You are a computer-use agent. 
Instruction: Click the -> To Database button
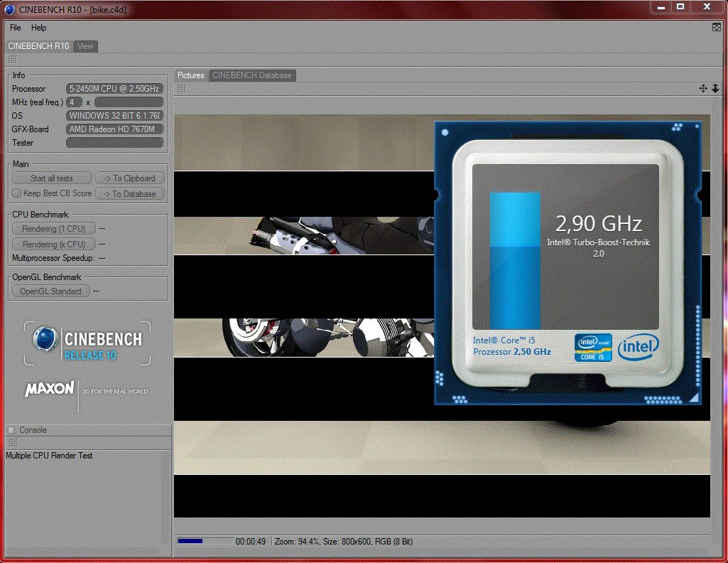[x=130, y=193]
